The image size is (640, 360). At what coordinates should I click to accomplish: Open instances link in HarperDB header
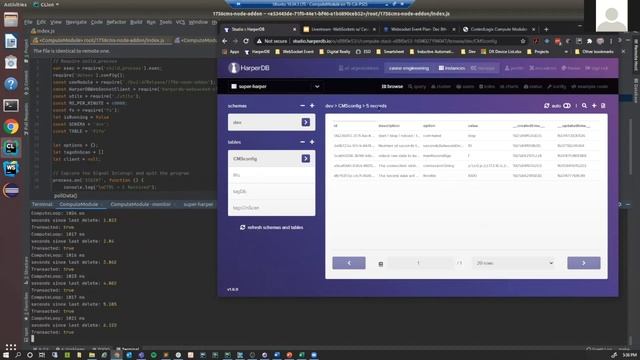pos(452,68)
